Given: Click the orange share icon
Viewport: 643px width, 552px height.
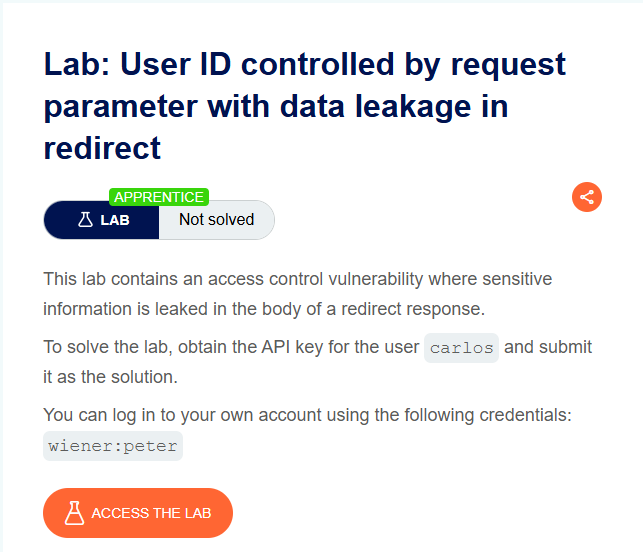Looking at the screenshot, I should [587, 197].
